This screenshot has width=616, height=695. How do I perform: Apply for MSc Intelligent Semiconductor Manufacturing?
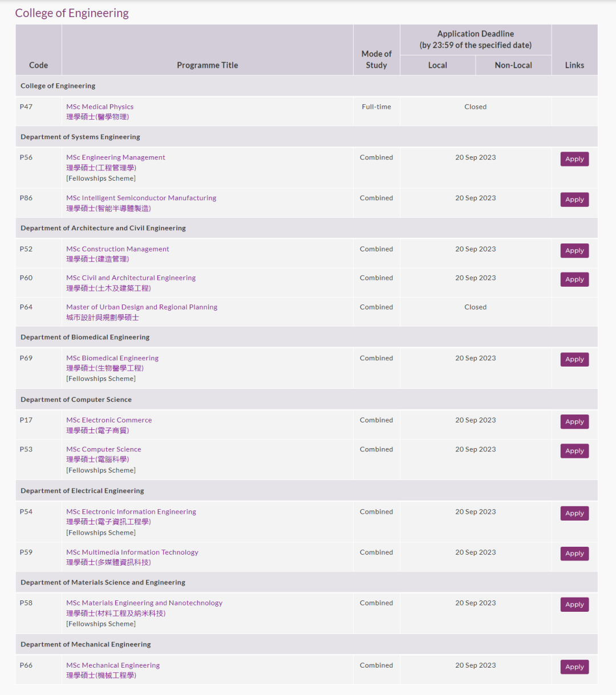574,200
